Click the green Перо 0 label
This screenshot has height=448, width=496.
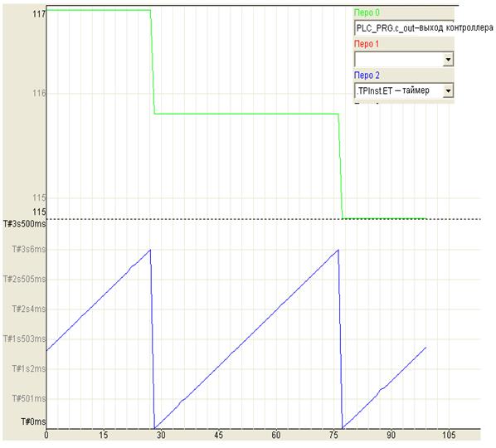pos(367,12)
